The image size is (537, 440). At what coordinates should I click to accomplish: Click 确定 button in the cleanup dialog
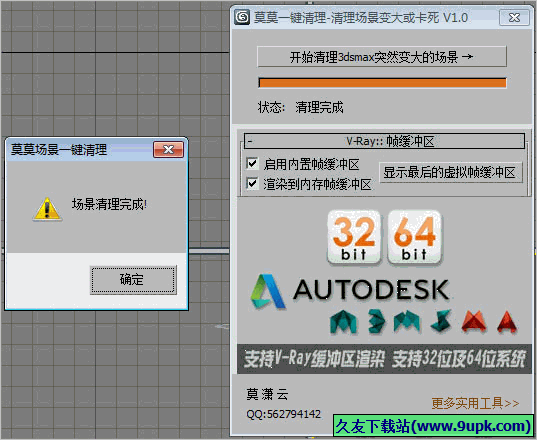click(x=133, y=279)
